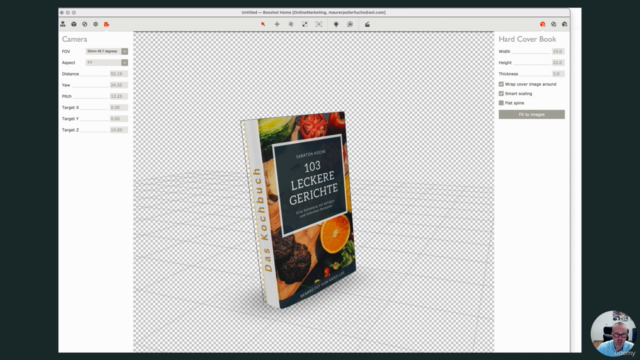Click the last icon in the top-right toolbar group
Viewport: 640px width, 360px height.
tap(564, 24)
